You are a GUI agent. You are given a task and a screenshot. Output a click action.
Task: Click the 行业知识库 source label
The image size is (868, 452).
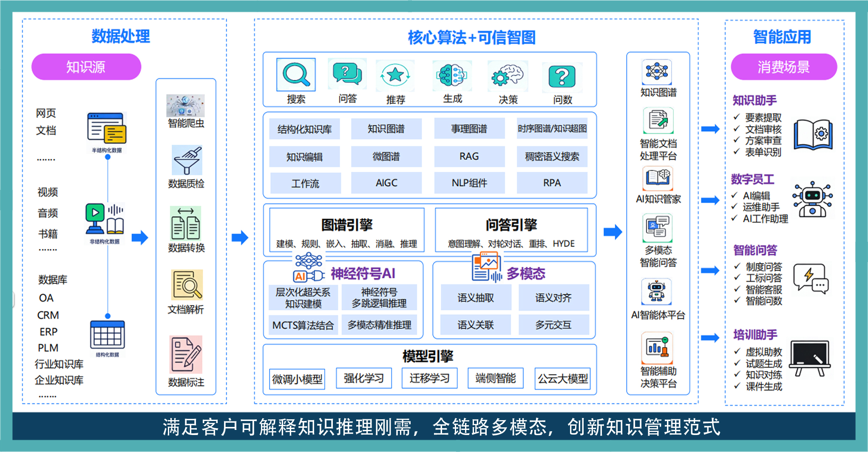click(59, 364)
